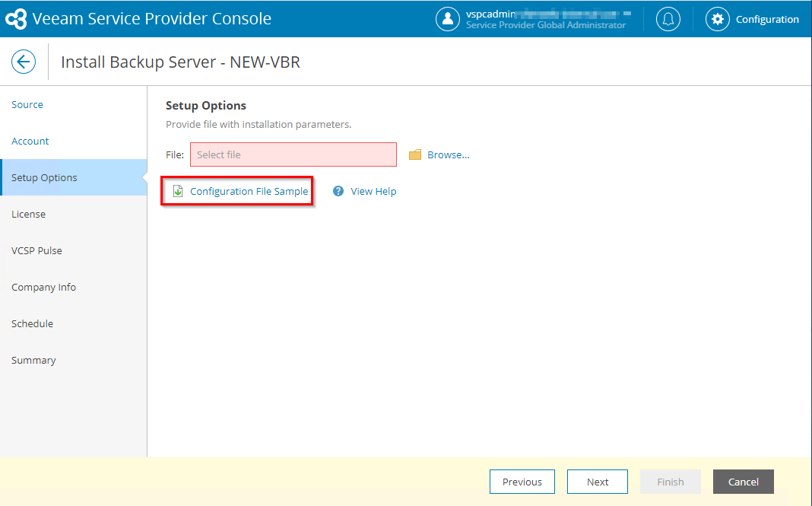
Task: Cancel the installation wizard
Action: point(743,482)
